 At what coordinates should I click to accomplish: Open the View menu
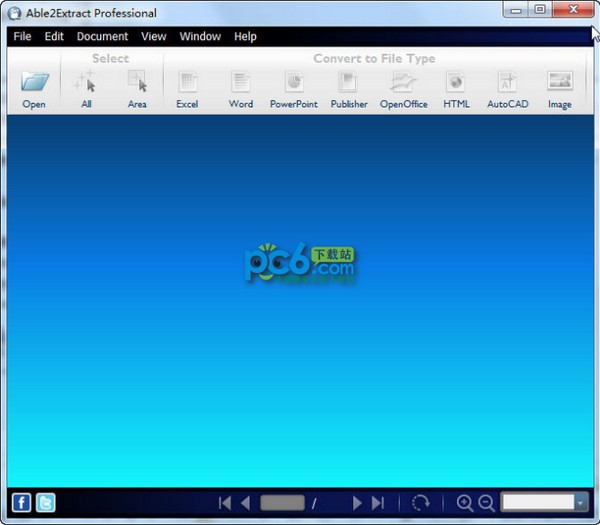coord(153,36)
